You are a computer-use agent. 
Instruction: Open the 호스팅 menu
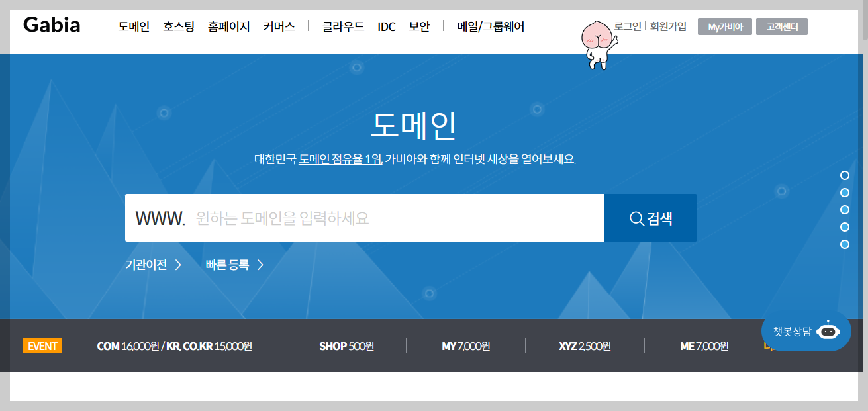coord(178,26)
